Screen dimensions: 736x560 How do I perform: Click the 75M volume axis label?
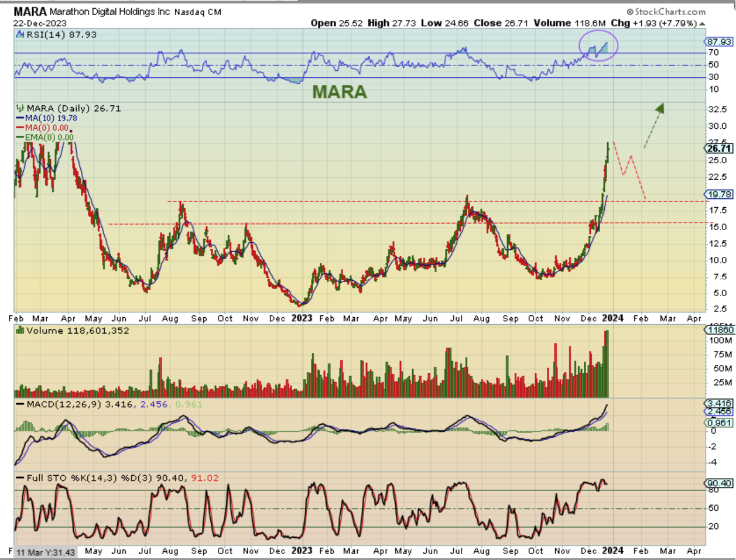coord(723,355)
